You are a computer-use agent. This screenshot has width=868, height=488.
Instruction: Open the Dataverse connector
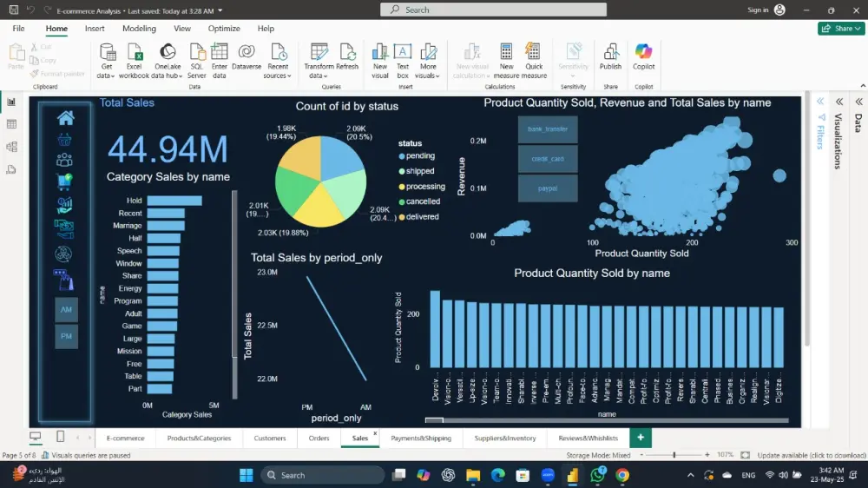[247, 57]
